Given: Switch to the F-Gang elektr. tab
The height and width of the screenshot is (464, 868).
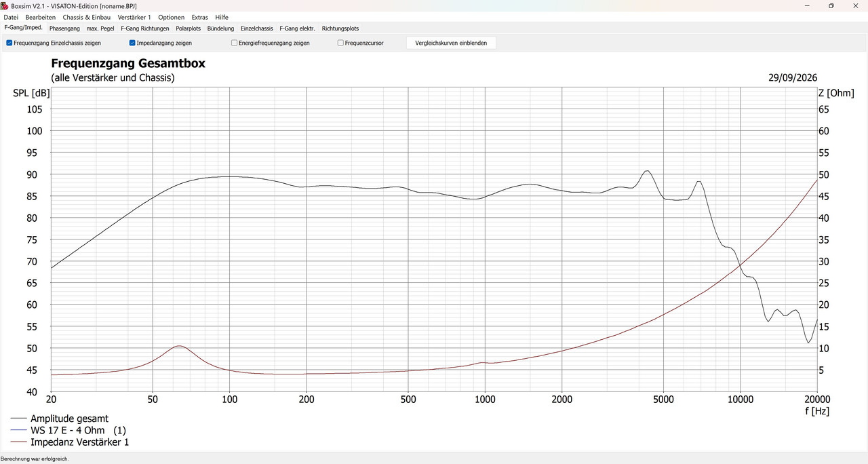Looking at the screenshot, I should [x=297, y=28].
